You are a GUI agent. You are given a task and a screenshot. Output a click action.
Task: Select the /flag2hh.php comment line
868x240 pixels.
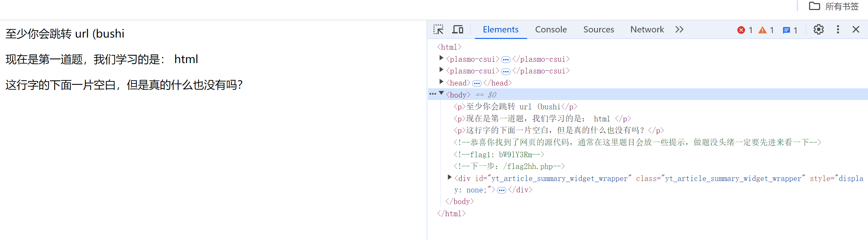click(x=509, y=166)
